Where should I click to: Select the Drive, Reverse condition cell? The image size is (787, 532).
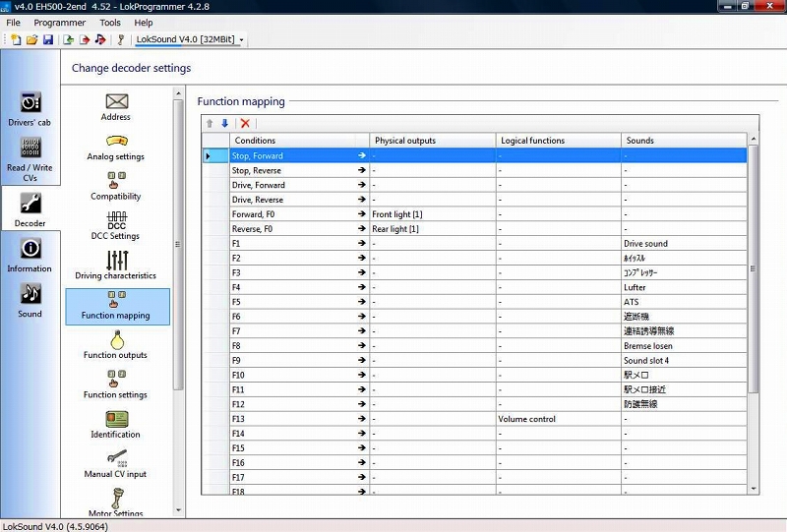pyautogui.click(x=300, y=200)
